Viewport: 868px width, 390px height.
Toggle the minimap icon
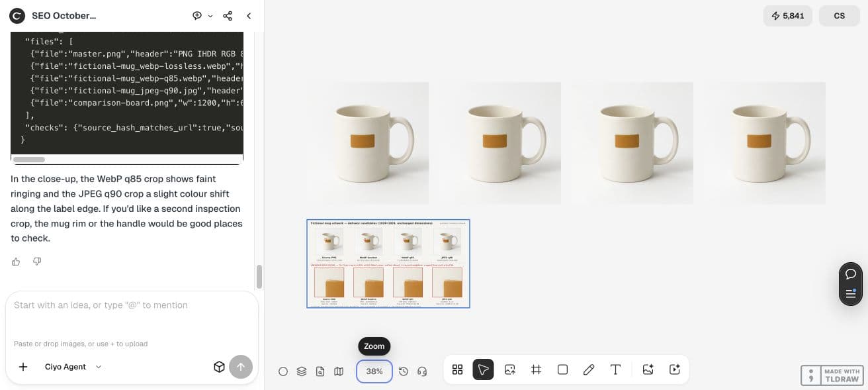click(339, 371)
